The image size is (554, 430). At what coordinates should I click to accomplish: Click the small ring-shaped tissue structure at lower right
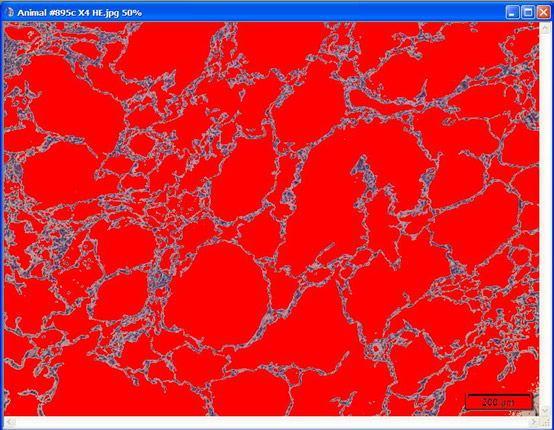point(375,349)
